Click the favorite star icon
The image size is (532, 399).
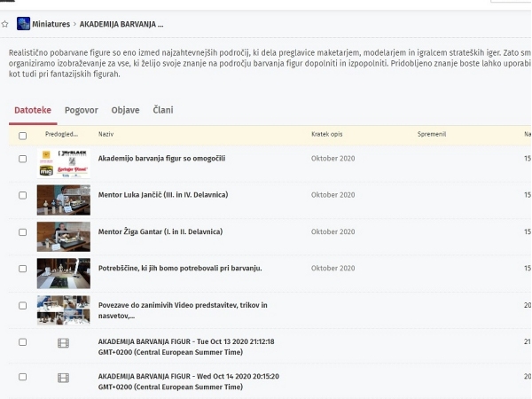[5, 24]
